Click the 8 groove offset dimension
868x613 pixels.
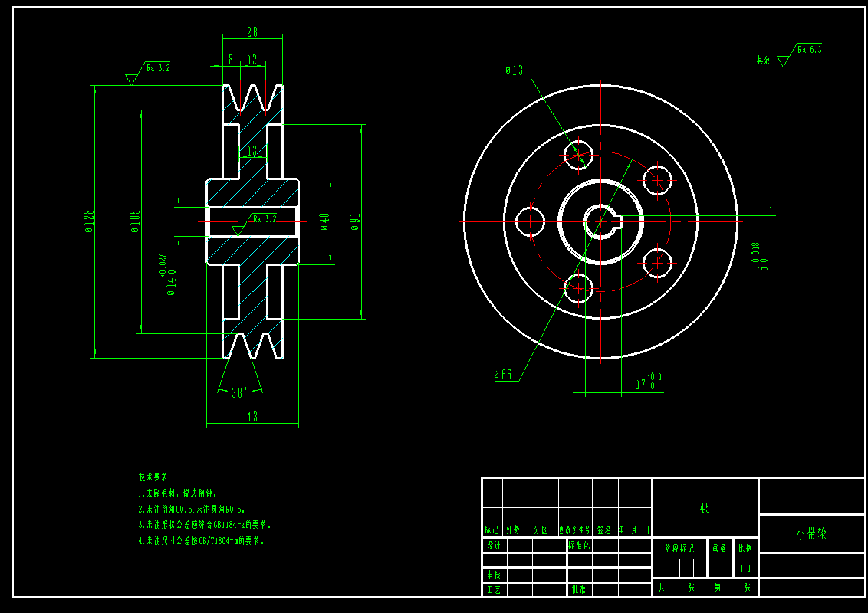pyautogui.click(x=231, y=59)
